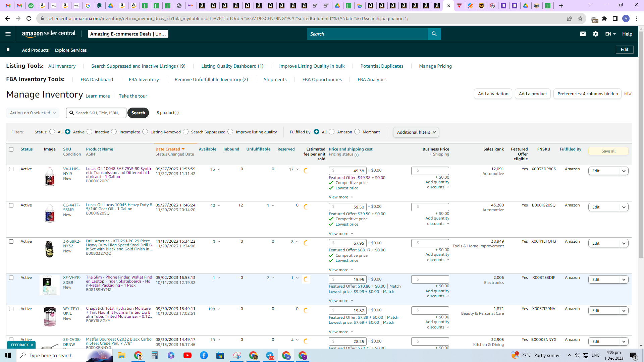
Task: Open the All Inventory listing tool
Action: (62, 66)
